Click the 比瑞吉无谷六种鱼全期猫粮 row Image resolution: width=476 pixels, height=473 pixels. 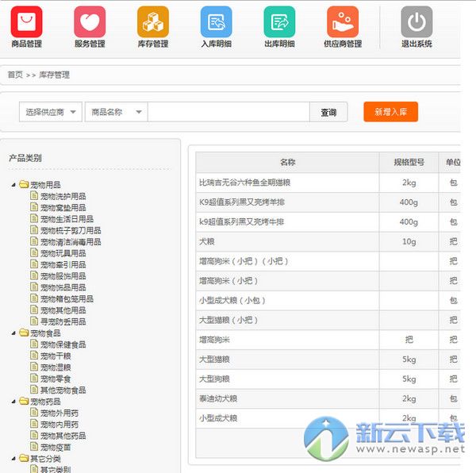(328, 183)
